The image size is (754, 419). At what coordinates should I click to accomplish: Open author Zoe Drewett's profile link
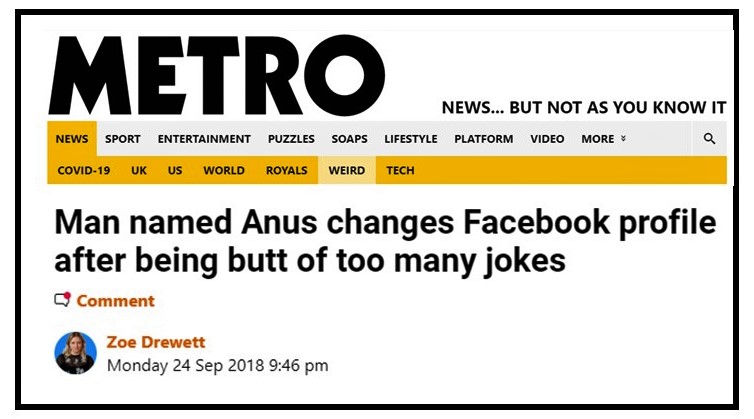pyautogui.click(x=155, y=343)
